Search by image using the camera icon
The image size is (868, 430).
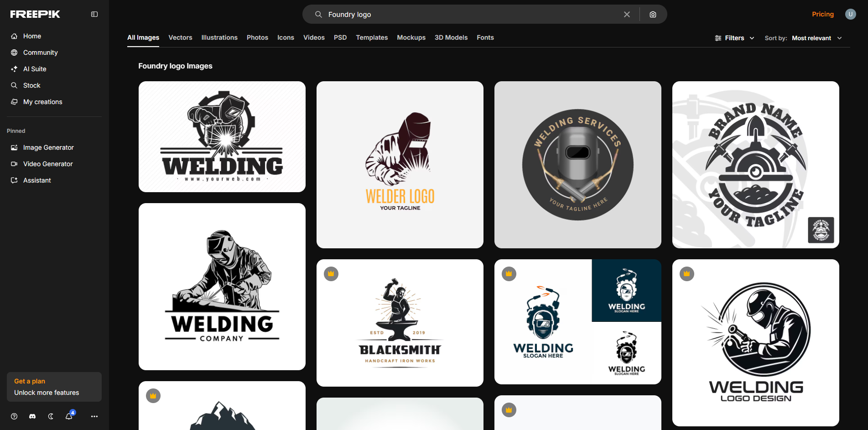click(653, 14)
